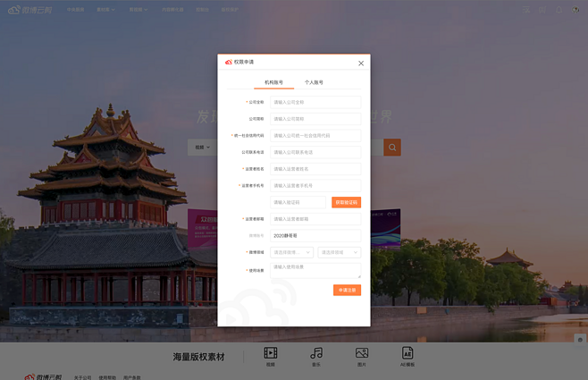Click the 运营者邮箱 input field

tap(315, 219)
